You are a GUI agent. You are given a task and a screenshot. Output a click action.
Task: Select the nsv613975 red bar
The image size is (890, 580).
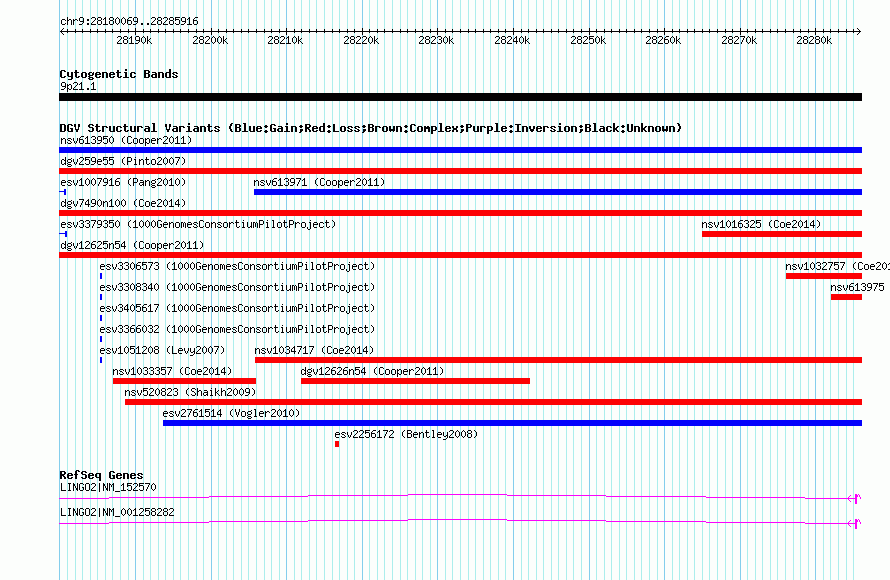846,297
